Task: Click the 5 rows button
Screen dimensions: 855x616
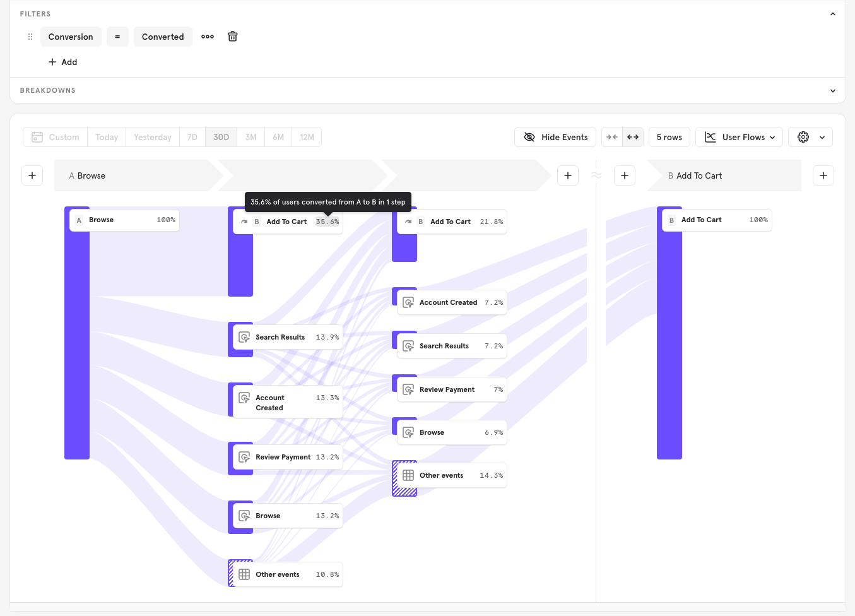Action: (669, 137)
